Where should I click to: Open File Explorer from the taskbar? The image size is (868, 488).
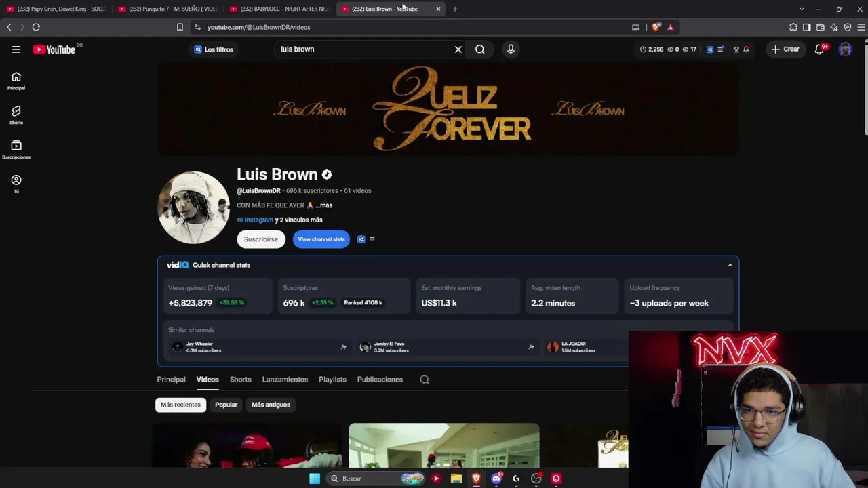456,479
